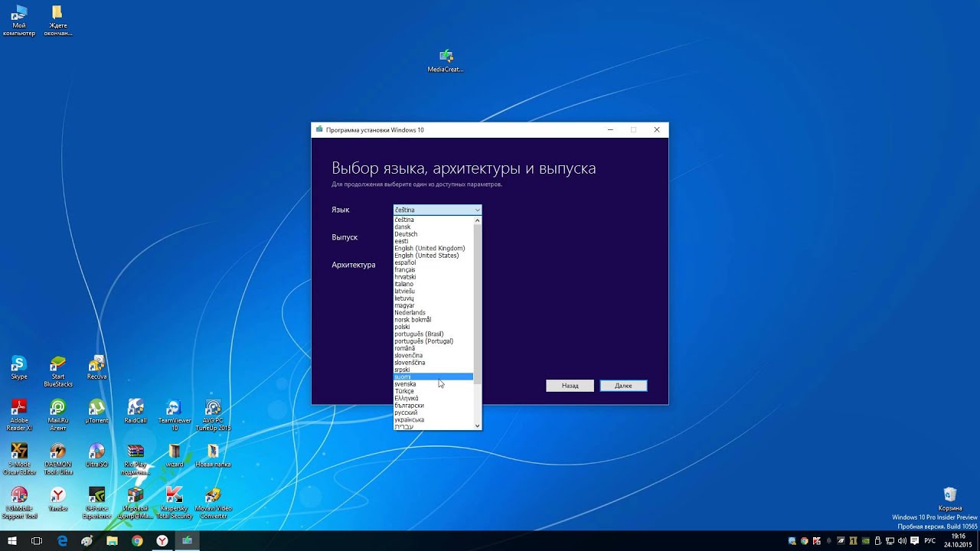980x551 pixels.
Task: Select italiano from the dropdown list
Action: coord(433,284)
